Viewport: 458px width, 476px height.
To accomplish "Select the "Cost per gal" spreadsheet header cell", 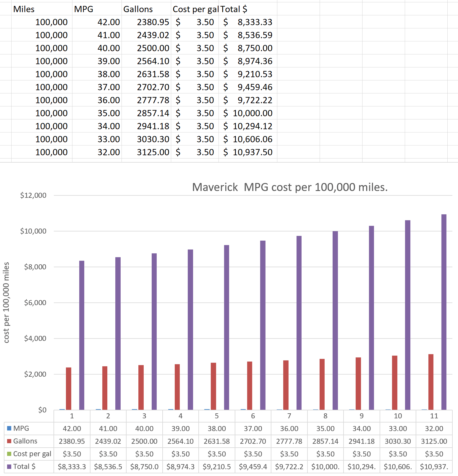I will 195,9.
